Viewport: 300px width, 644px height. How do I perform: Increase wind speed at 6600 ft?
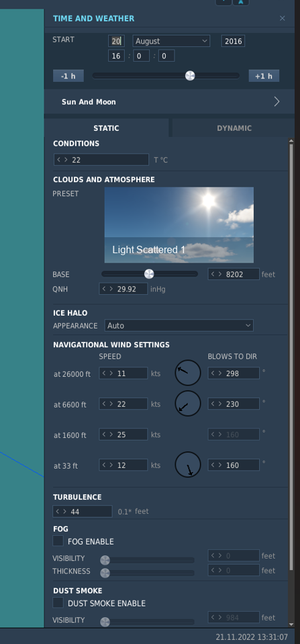click(111, 404)
